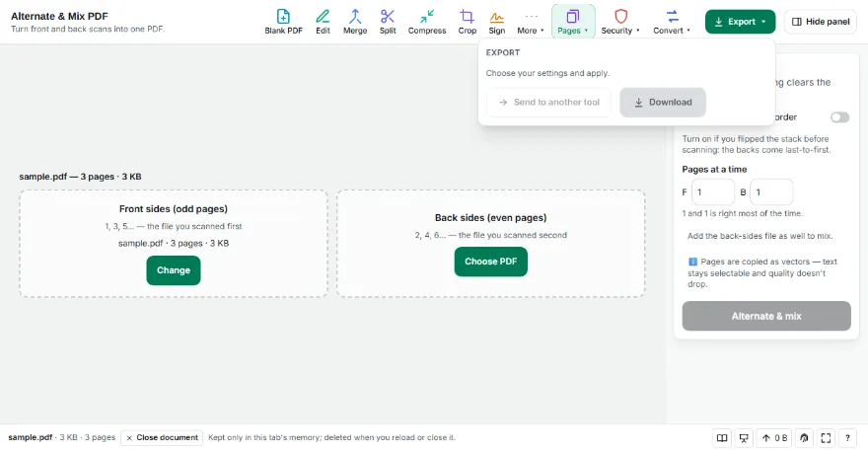Click the presentation screen icon

744,438
